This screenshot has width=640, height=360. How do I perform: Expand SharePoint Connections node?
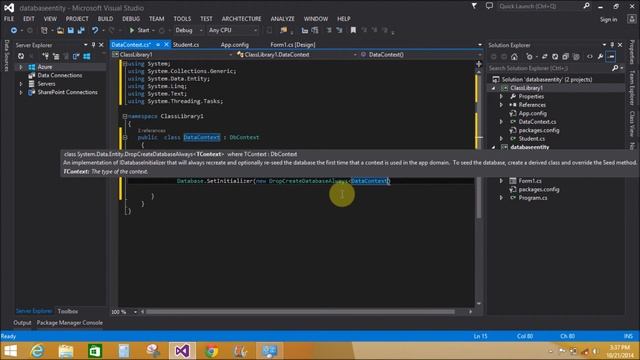coord(21,92)
